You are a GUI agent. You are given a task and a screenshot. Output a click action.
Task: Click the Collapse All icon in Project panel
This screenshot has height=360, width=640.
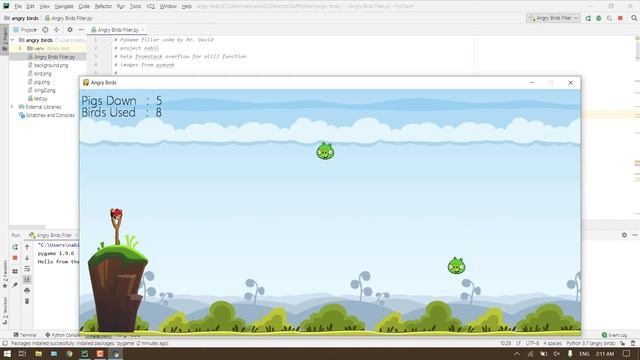(56, 30)
